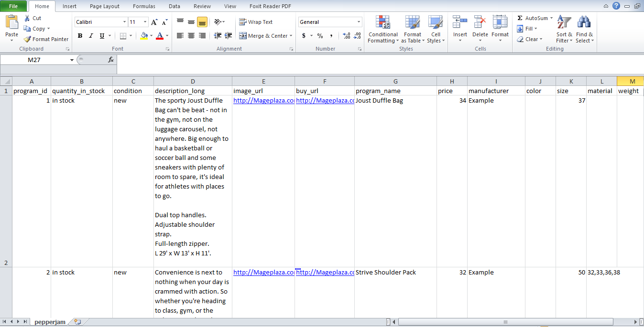644x327 pixels.
Task: Center text horizontally in cell
Action: pos(191,36)
